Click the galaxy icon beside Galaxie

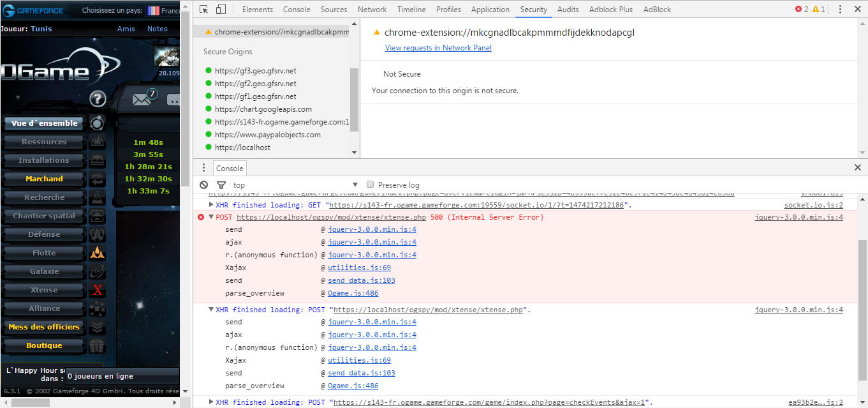97,271
